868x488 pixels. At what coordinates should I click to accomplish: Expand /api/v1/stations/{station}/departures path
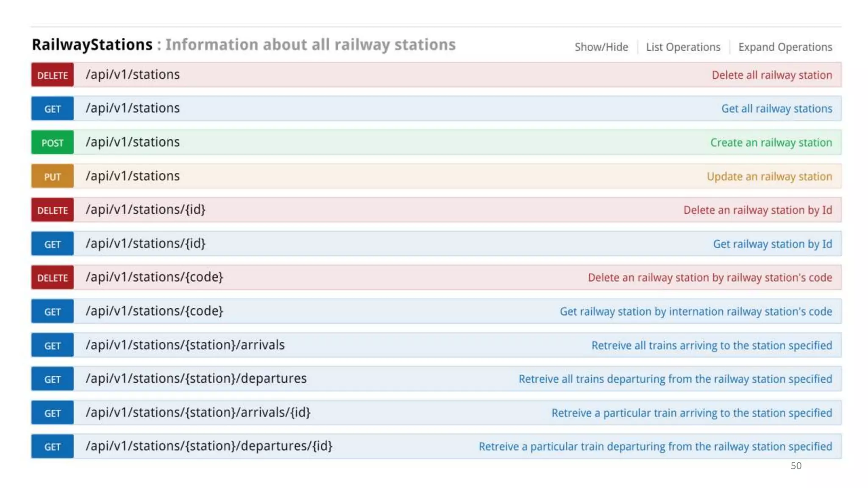[196, 378]
